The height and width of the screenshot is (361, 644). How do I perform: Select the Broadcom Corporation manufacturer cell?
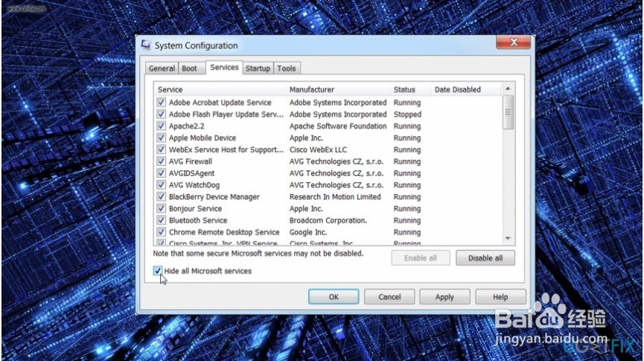click(x=328, y=220)
